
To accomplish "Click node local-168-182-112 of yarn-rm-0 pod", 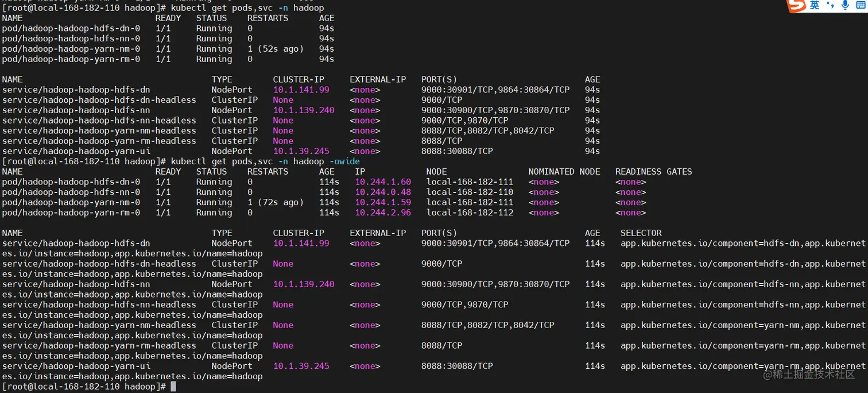I will click(x=470, y=213).
